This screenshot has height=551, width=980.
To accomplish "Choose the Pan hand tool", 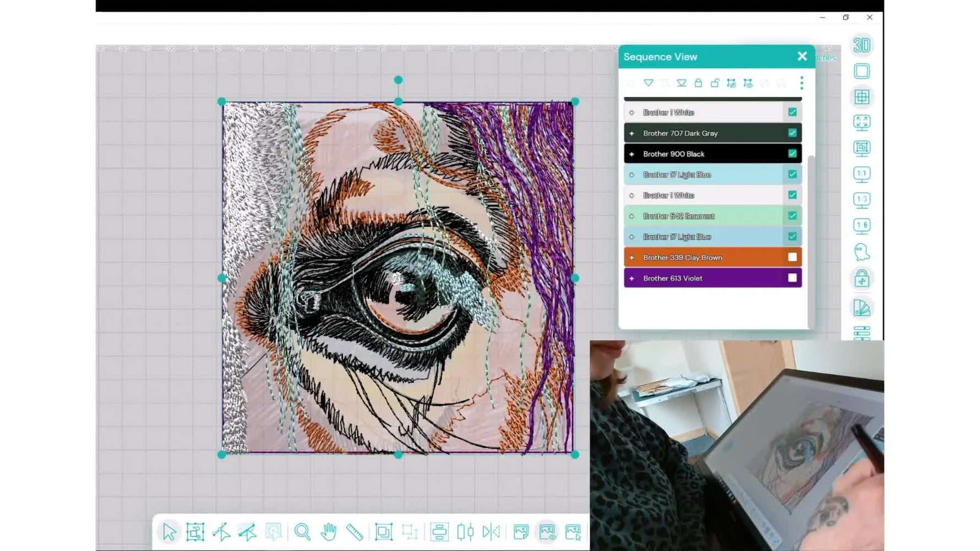I will click(x=329, y=532).
